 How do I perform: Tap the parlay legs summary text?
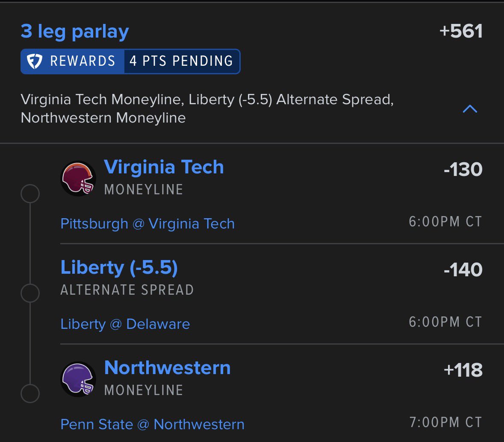(x=207, y=108)
